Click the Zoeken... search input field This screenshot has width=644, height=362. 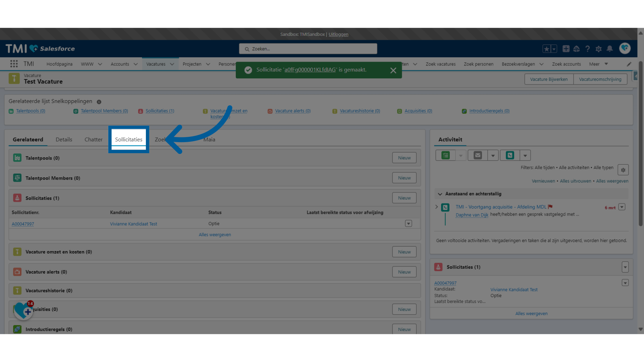pyautogui.click(x=308, y=49)
